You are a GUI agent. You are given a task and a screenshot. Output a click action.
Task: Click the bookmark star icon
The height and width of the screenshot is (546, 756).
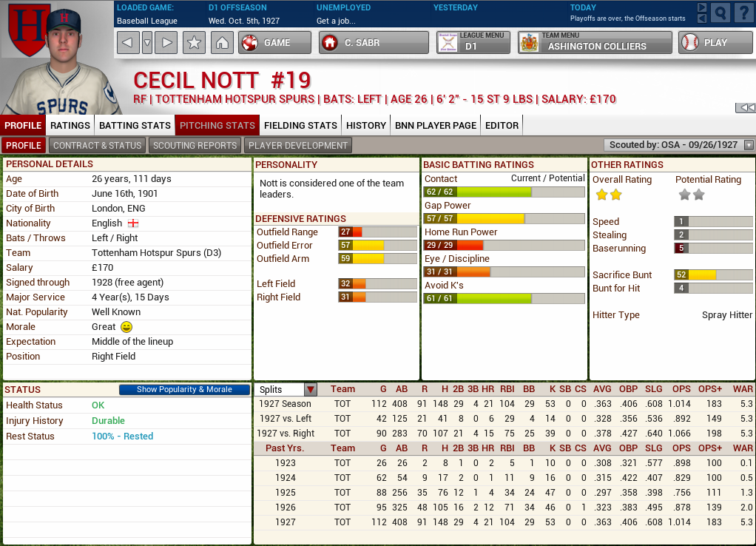tap(194, 42)
